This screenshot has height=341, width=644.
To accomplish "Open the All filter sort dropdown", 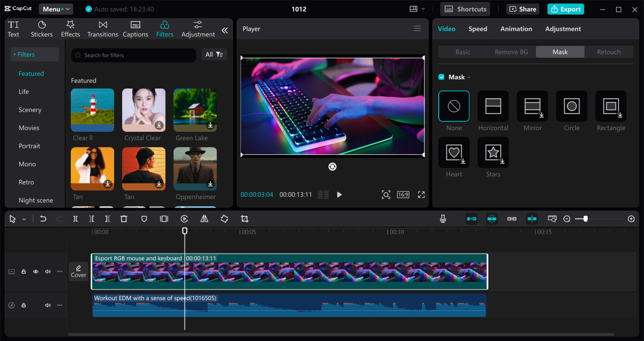I will (214, 54).
